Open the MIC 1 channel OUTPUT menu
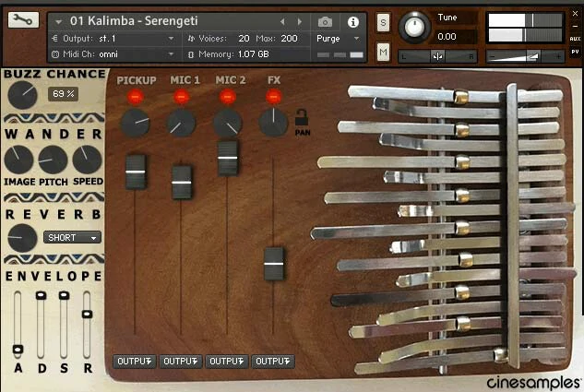 (181, 362)
